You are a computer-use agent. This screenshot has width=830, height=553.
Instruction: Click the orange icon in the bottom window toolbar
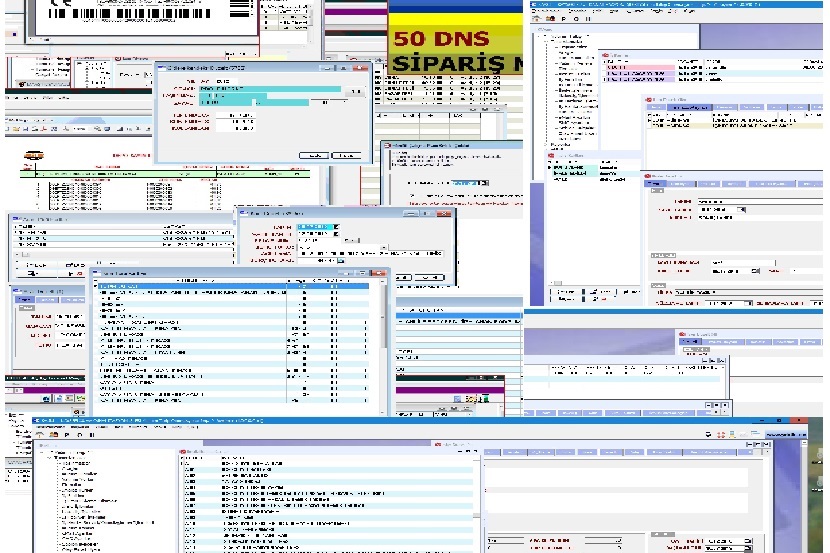54,435
